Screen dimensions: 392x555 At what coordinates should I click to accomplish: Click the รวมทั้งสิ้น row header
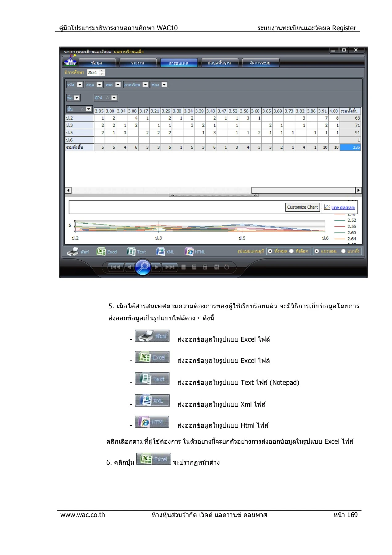click(80, 147)
